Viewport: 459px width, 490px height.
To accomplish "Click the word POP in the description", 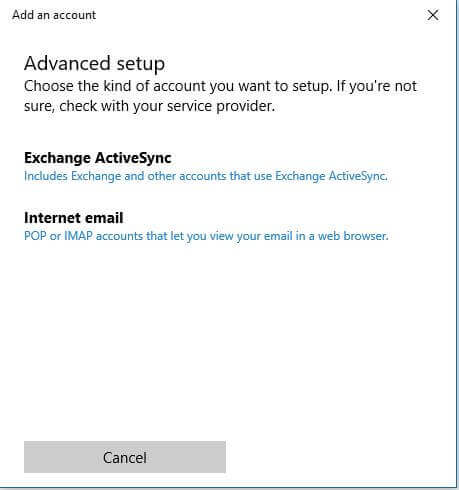I will (35, 236).
